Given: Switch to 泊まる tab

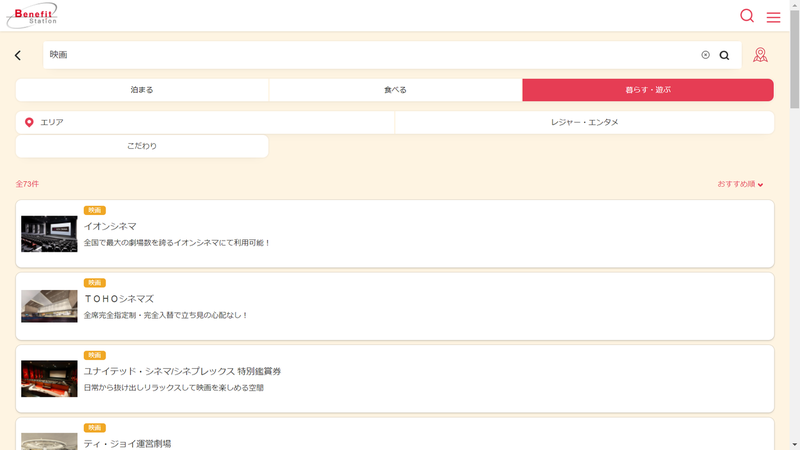Looking at the screenshot, I should click(142, 90).
